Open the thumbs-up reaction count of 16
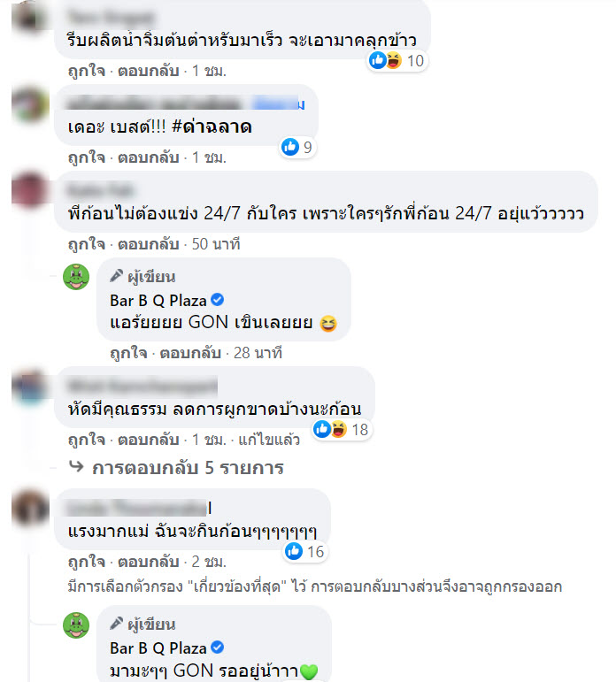Screen dimensions: 616x682 304,551
